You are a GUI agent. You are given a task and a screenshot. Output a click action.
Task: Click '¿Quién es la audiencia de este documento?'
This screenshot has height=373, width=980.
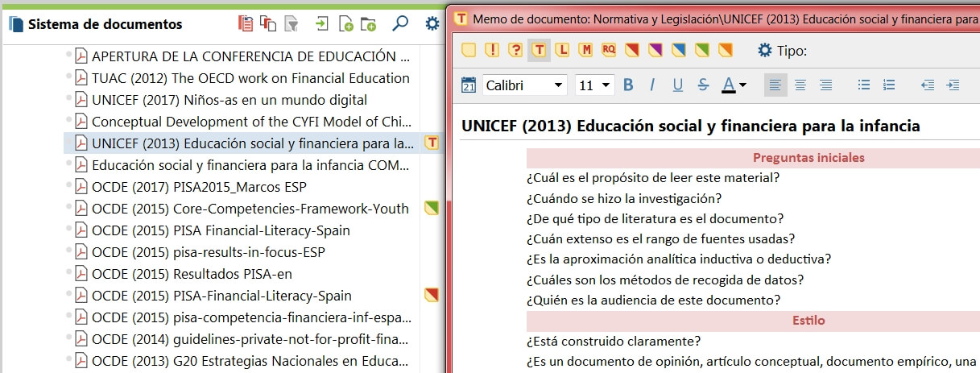tap(654, 300)
